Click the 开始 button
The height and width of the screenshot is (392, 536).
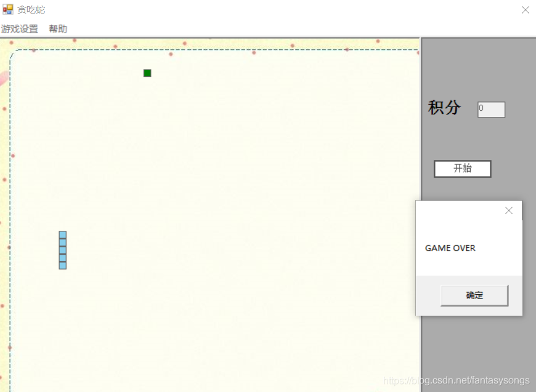tap(463, 169)
